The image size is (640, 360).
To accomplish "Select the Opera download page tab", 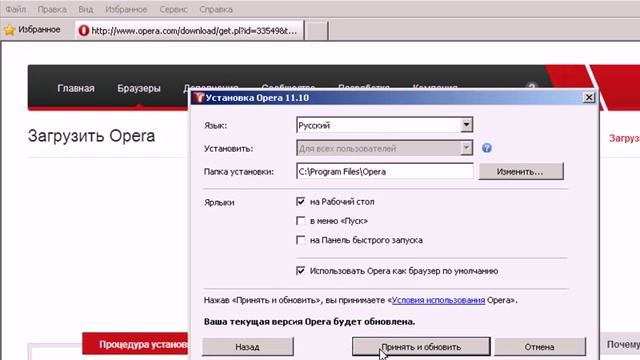I will [x=190, y=31].
